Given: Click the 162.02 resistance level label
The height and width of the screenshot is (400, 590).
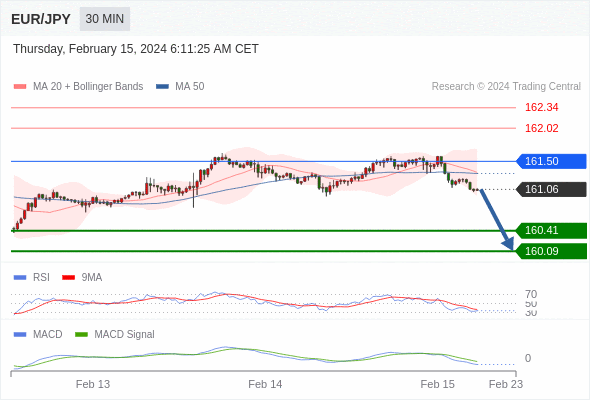Looking at the screenshot, I should [541, 128].
